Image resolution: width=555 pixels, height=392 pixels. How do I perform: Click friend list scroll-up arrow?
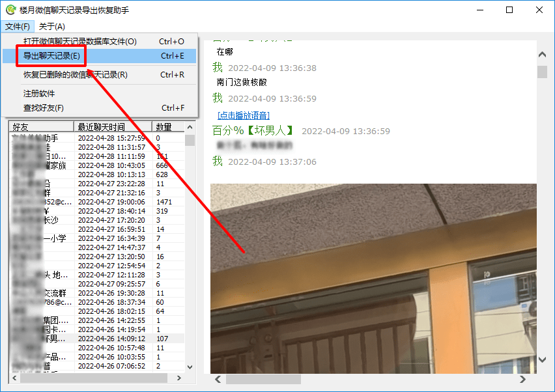coord(190,127)
